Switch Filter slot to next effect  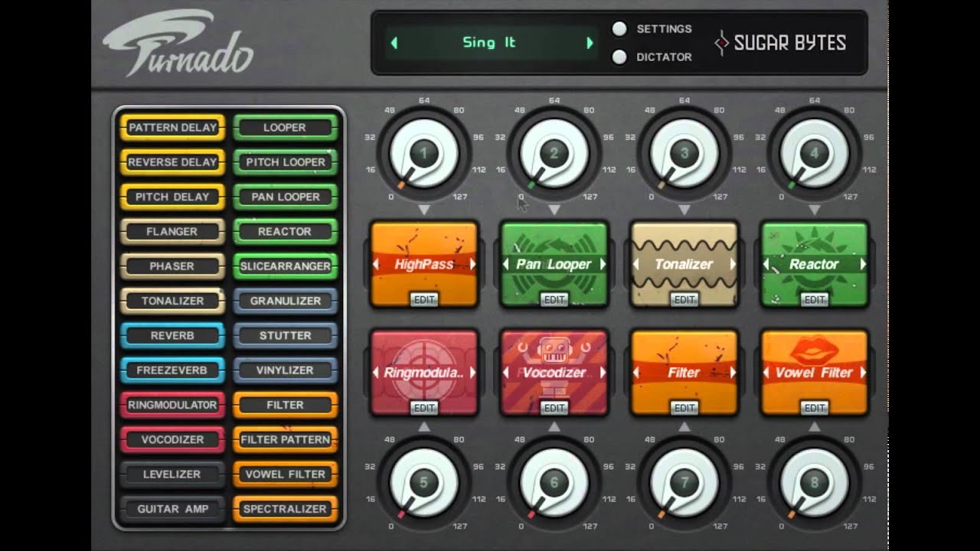(733, 373)
